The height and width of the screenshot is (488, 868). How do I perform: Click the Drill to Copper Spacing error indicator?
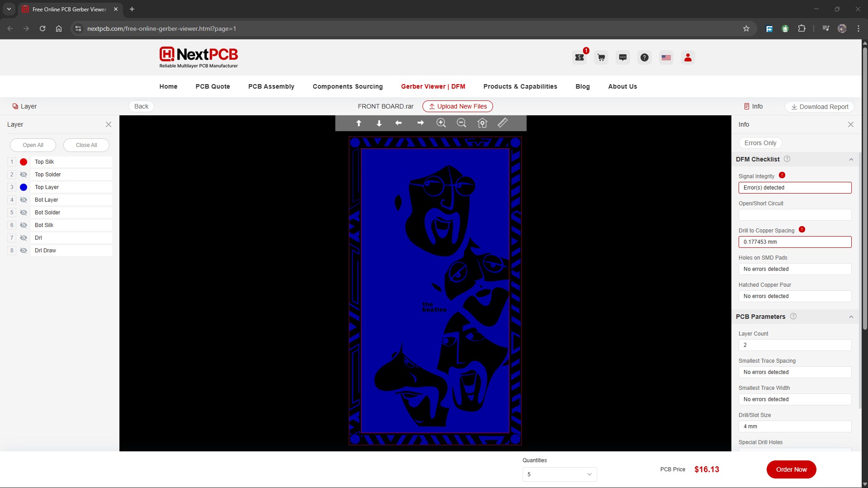802,229
